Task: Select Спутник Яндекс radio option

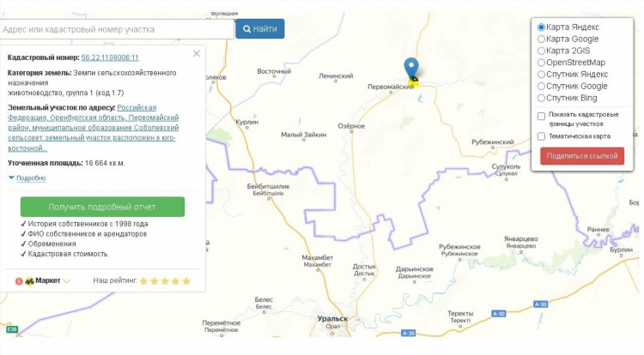Action: click(541, 75)
